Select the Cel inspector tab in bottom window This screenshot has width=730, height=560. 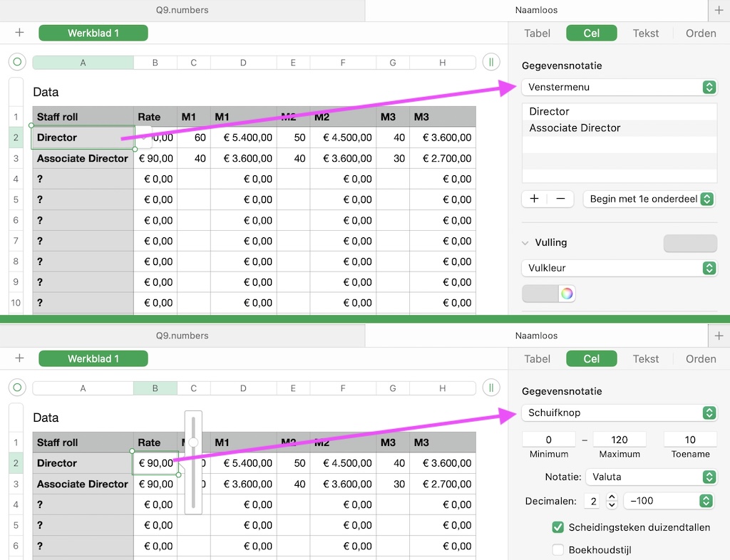[591, 358]
